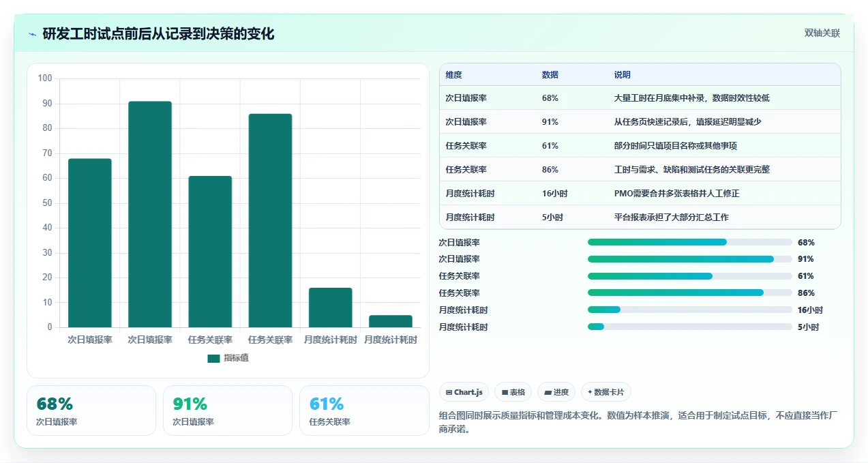The image size is (868, 463).
Task: Click the 16小时 progress bar
Action: pos(690,310)
